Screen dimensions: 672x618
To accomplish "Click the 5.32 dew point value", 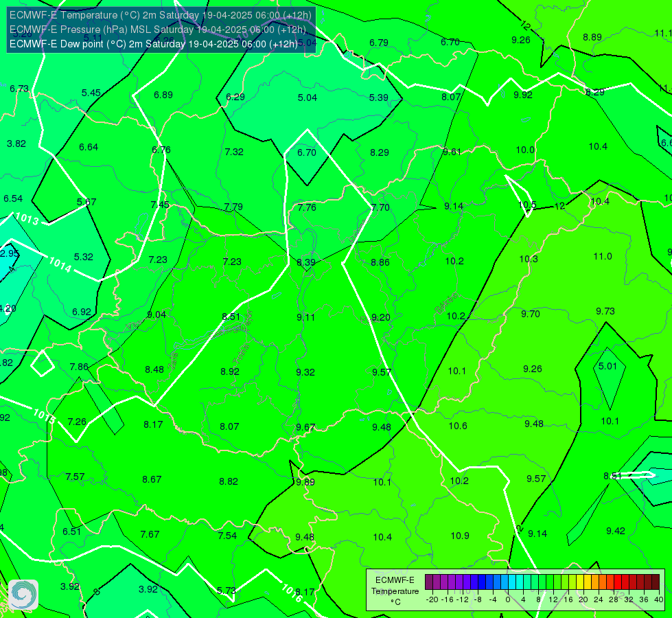I will (83, 257).
